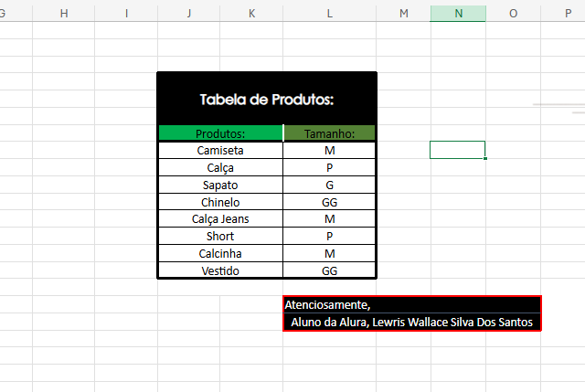Screen dimensions: 585x392
Task: Click the active green-outlined empty cell
Action: point(457,150)
